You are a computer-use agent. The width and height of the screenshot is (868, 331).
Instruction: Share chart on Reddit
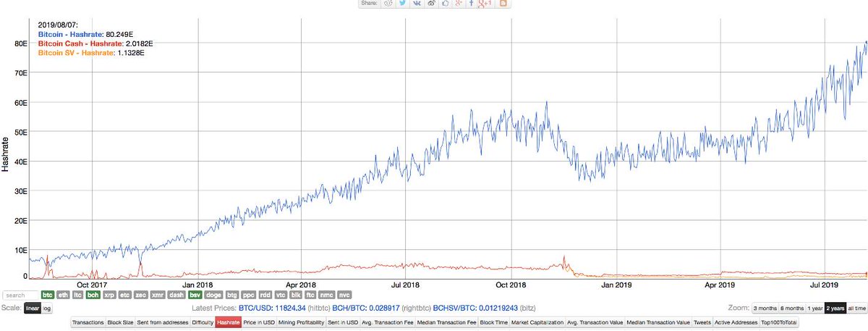click(388, 3)
